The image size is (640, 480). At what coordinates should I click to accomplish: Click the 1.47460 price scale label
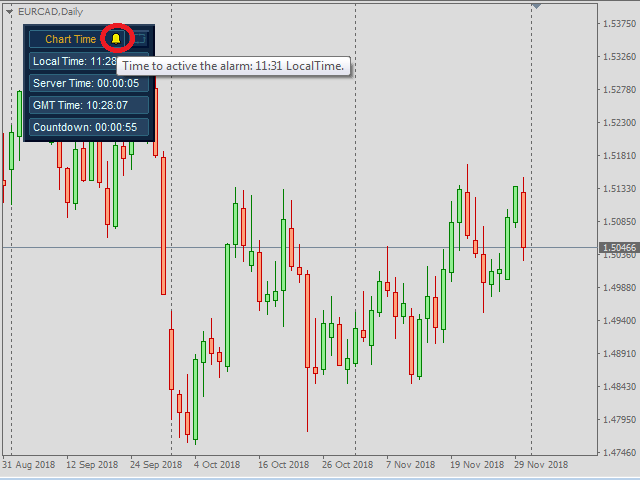619,453
